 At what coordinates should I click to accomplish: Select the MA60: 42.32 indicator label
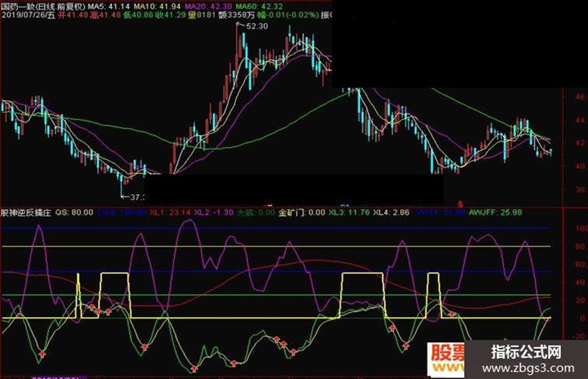pyautogui.click(x=259, y=6)
